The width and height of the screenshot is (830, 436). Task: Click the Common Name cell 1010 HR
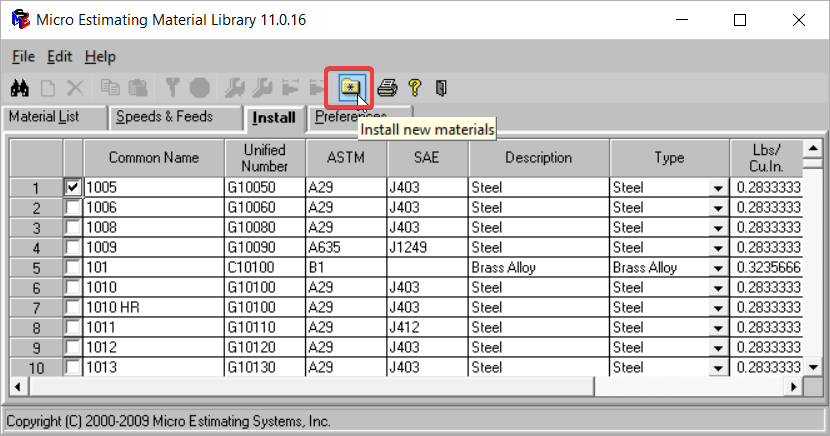click(154, 307)
